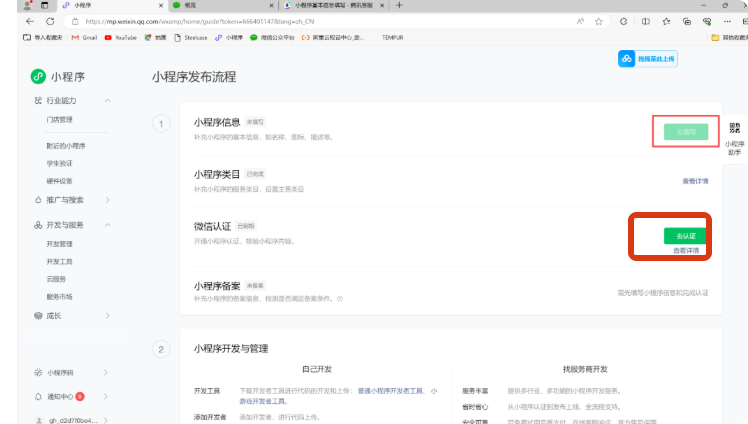Collapse the 开发与服务 section chevron
This screenshot has width=748, height=424.
click(x=107, y=225)
